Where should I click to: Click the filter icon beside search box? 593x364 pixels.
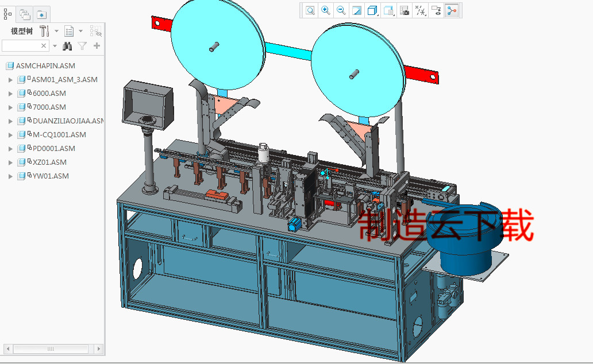[82, 46]
